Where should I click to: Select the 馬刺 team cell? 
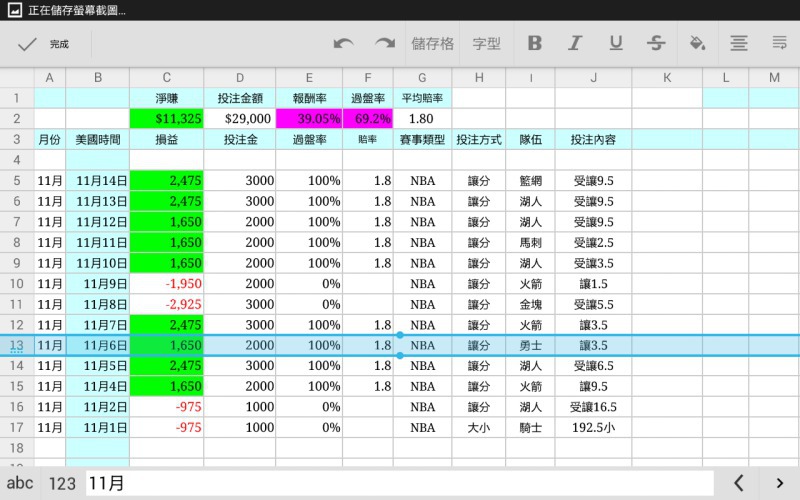[530, 242]
